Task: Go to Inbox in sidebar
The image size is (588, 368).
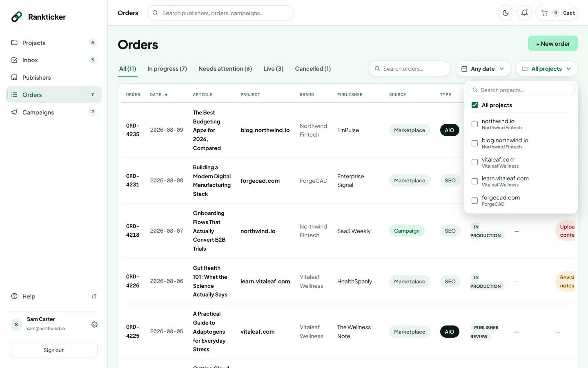Action: (53, 60)
